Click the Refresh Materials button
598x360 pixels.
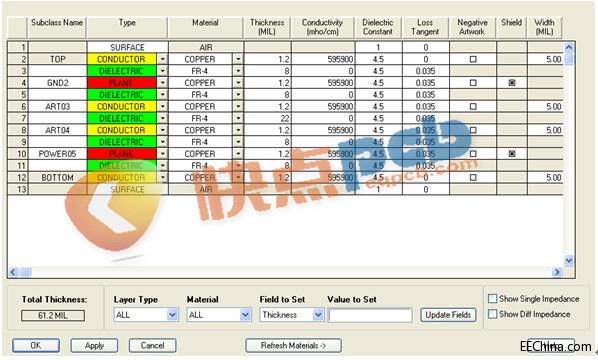point(293,346)
